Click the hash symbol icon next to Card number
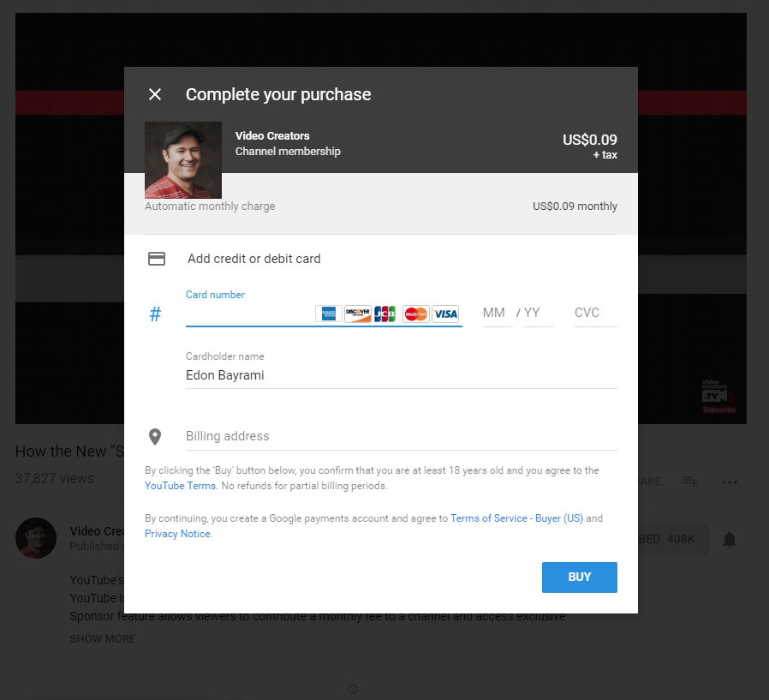 pyautogui.click(x=155, y=314)
